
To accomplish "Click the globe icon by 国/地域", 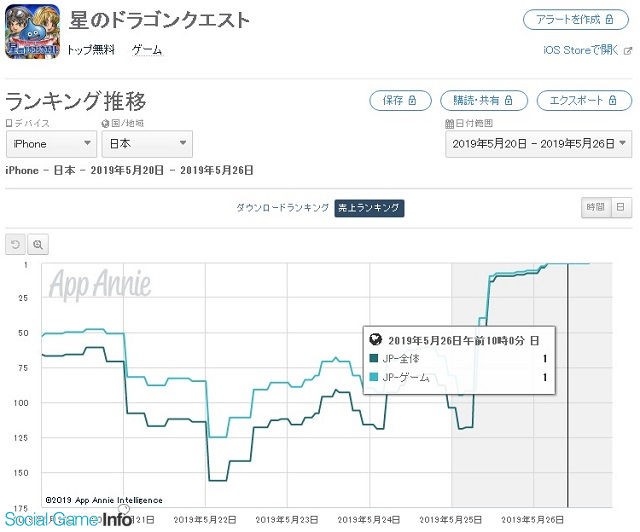I will (x=106, y=123).
